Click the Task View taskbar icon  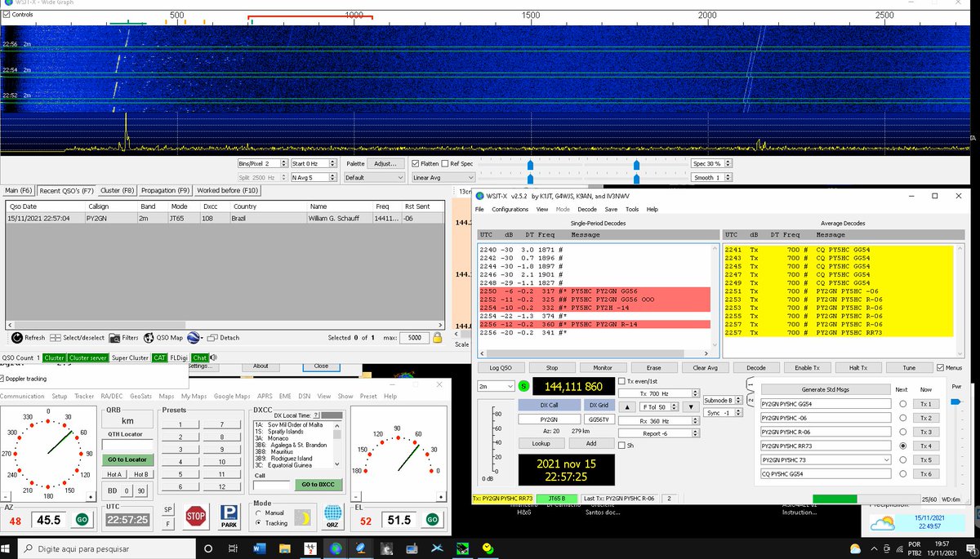point(233,548)
